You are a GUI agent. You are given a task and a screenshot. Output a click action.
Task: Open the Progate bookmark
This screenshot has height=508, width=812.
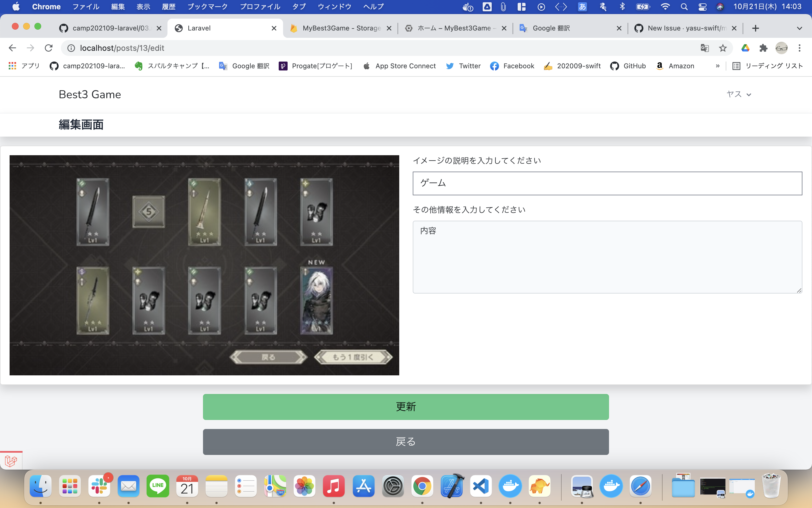[x=315, y=66]
